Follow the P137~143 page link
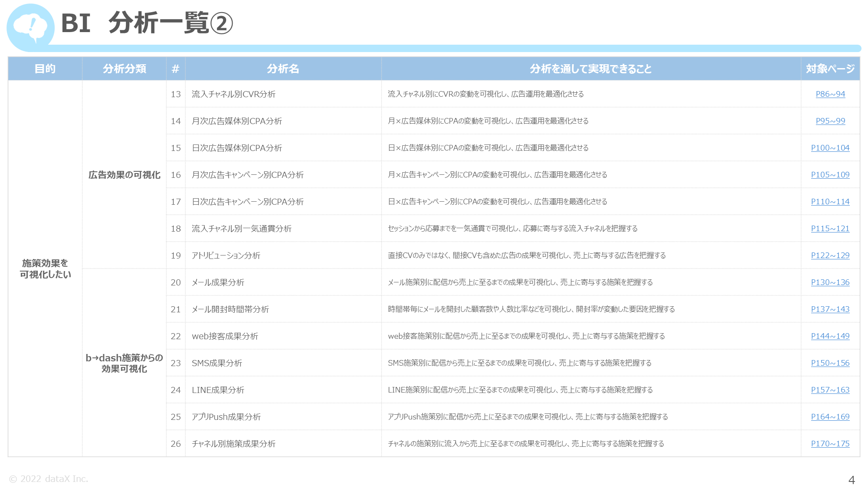 (x=830, y=309)
